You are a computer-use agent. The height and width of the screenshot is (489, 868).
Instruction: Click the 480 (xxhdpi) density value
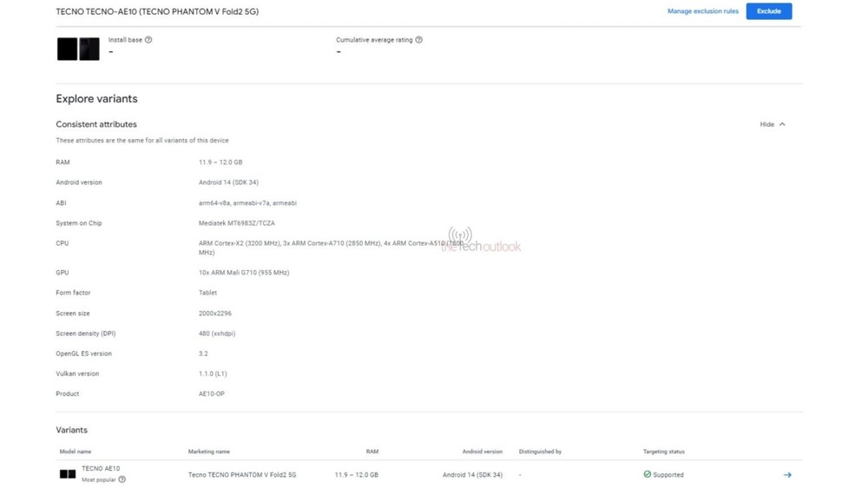[216, 334]
